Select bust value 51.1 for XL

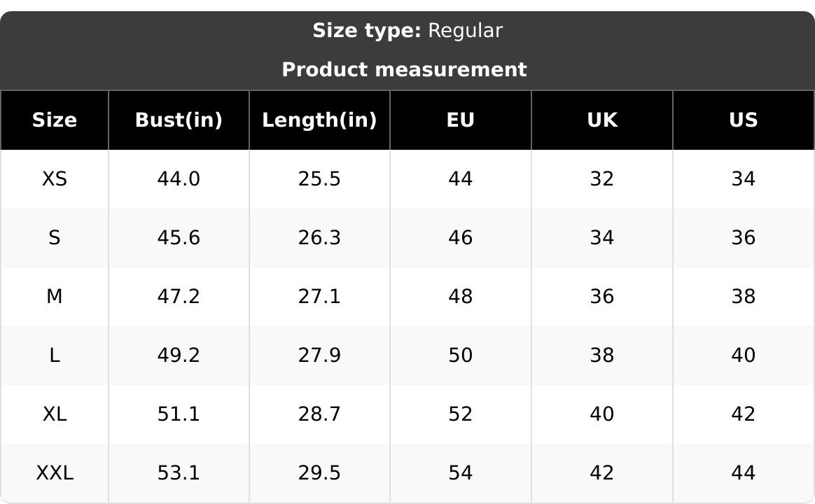click(x=179, y=414)
